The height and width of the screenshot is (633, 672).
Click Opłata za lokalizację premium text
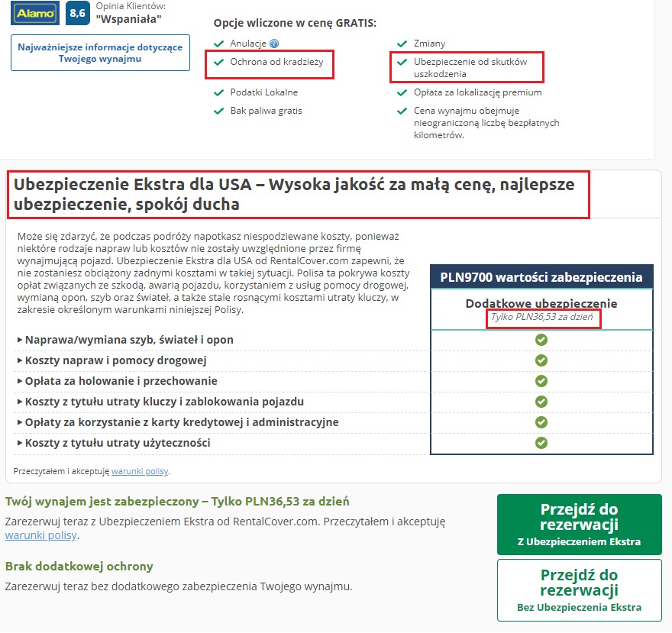tap(478, 92)
